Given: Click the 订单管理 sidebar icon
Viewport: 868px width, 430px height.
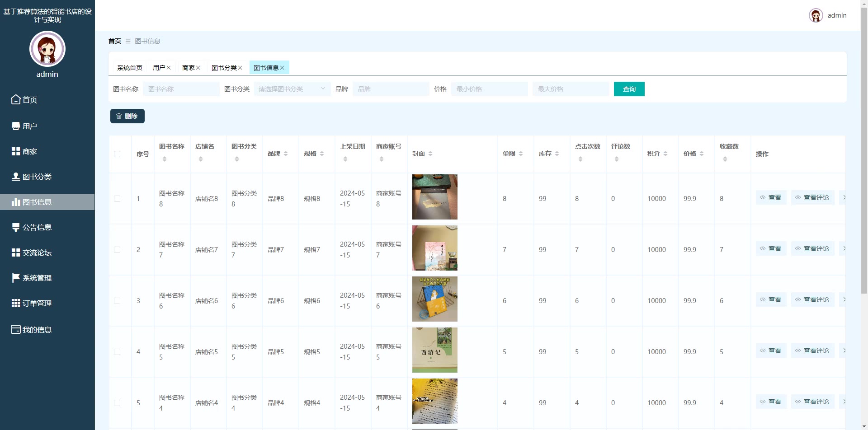Looking at the screenshot, I should (16, 303).
